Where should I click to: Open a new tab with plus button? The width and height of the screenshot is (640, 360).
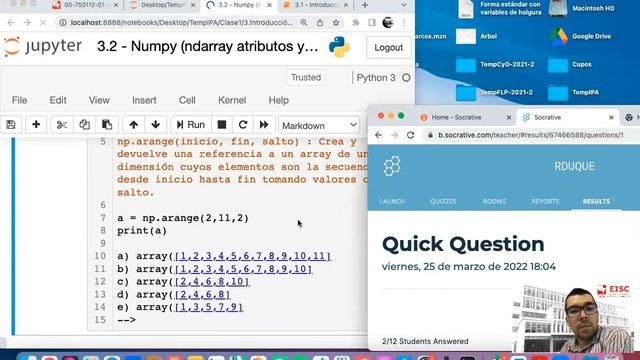click(364, 5)
